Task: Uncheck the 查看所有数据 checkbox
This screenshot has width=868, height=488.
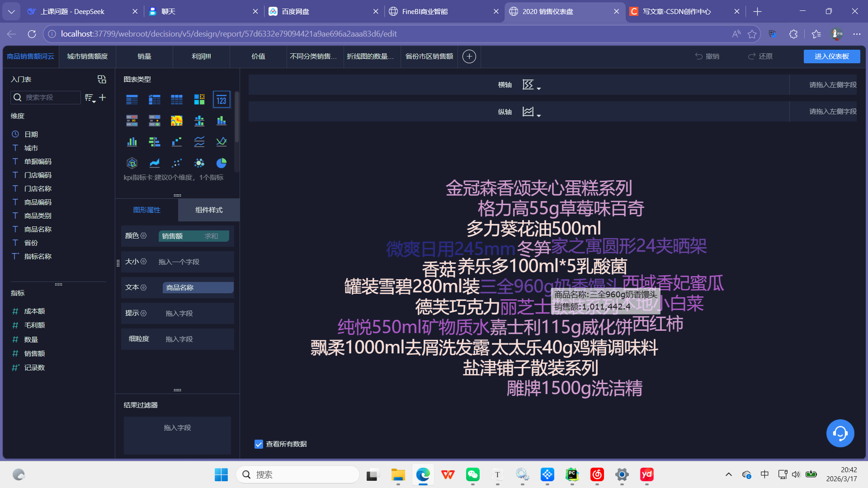Action: 259,444
